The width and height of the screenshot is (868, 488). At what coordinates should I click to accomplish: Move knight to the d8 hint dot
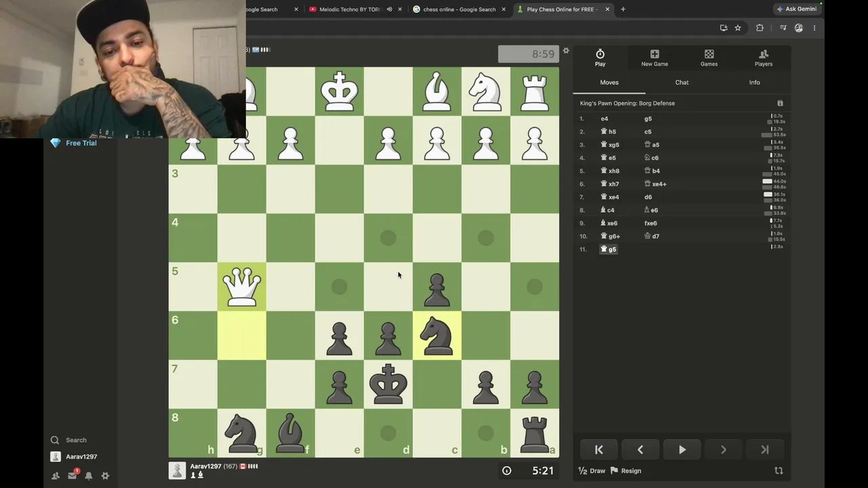(389, 433)
